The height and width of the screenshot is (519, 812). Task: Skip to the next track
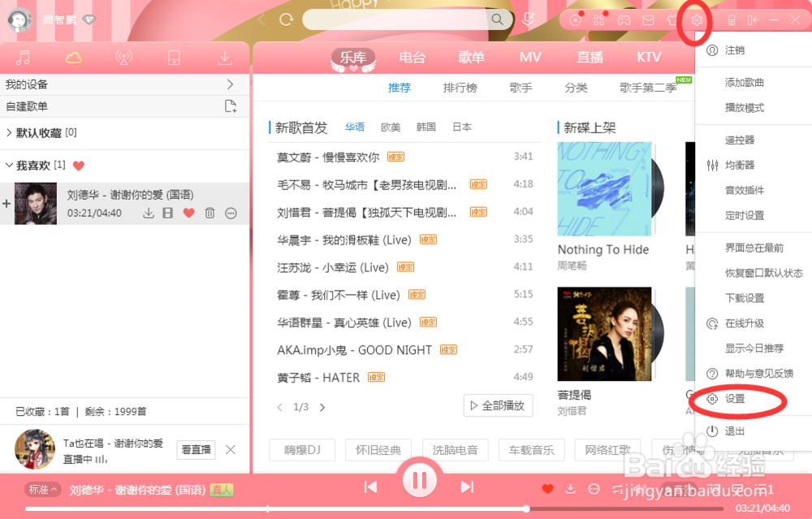467,487
